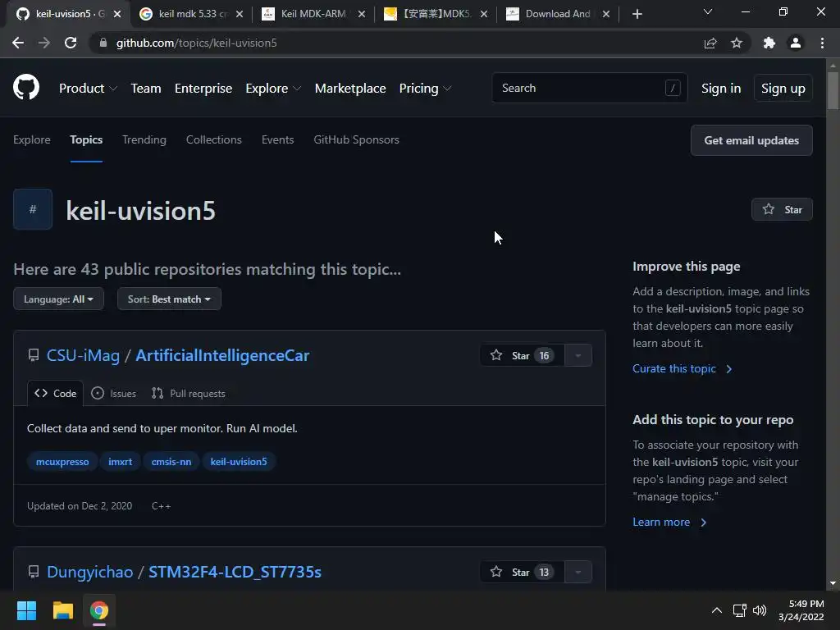Click the browser back arrow
Image resolution: width=840 pixels, height=630 pixels.
(18, 43)
